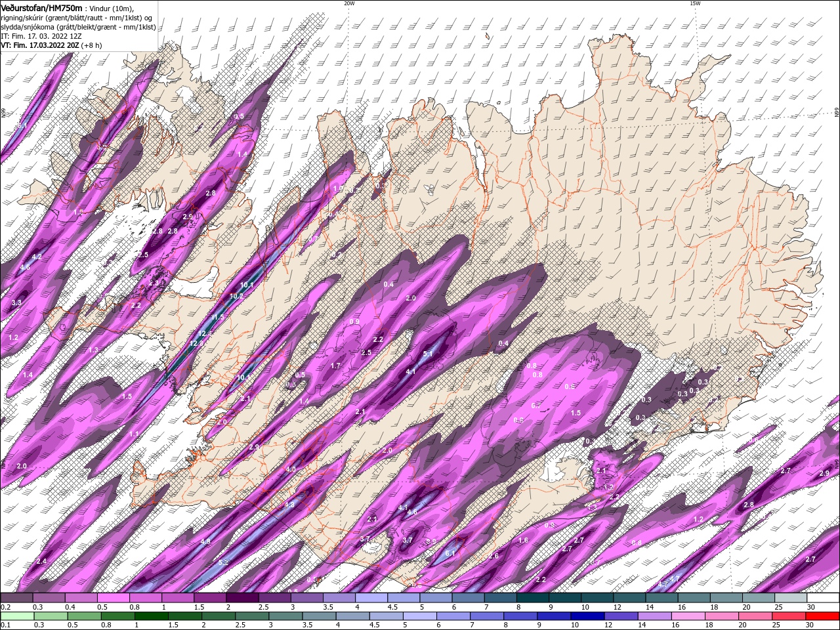This screenshot has width=840, height=630.
Task: Click the 4.8 precipitation value on the map
Action: tap(205, 541)
